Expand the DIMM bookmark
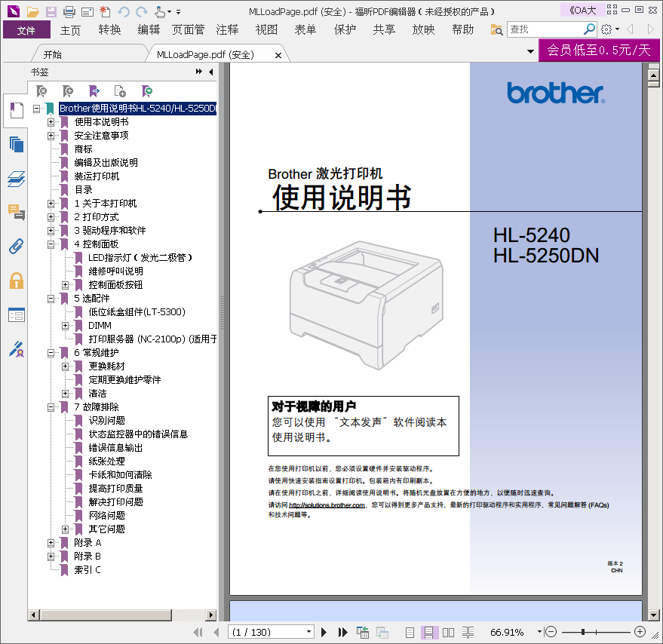Image resolution: width=663 pixels, height=644 pixels. (x=65, y=326)
